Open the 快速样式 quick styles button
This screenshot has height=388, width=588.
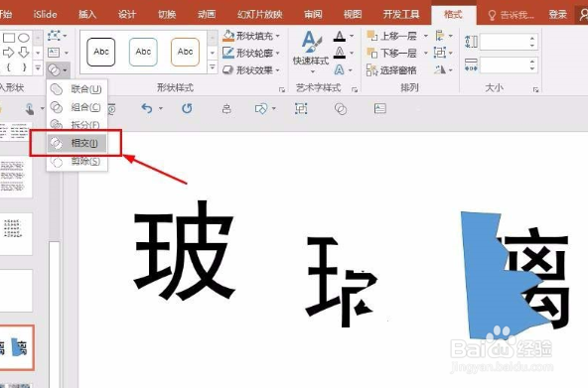[311, 52]
